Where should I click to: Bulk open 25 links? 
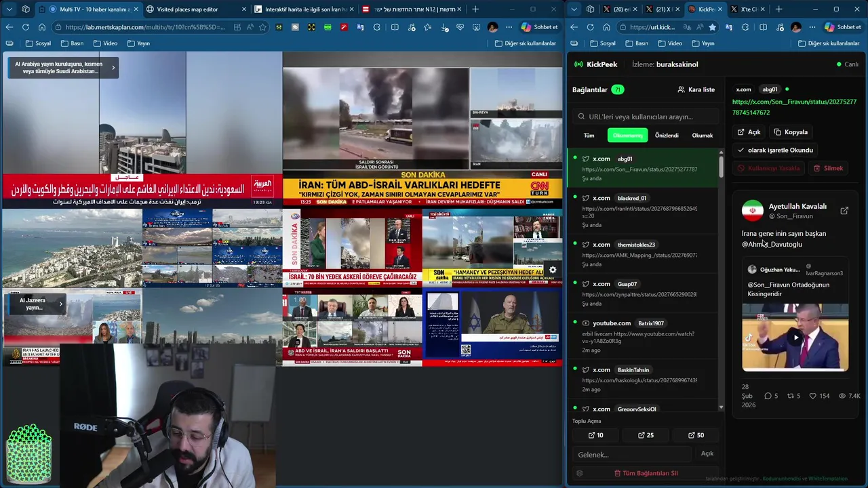coord(646,435)
